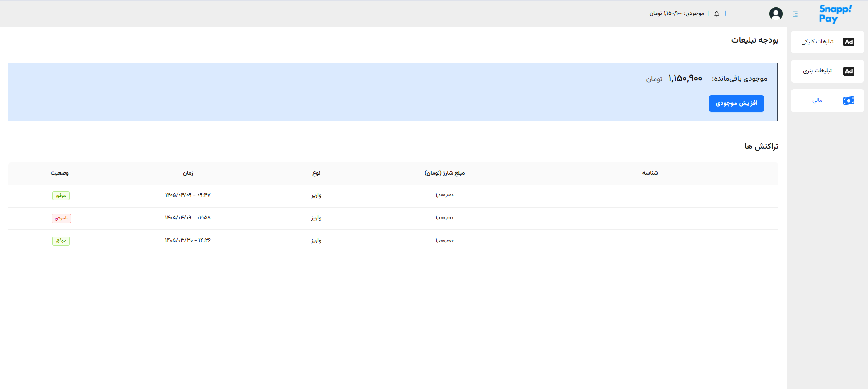This screenshot has height=389, width=868.
Task: Click the Ad icon beside تبلیغات بنری
Action: pyautogui.click(x=849, y=71)
